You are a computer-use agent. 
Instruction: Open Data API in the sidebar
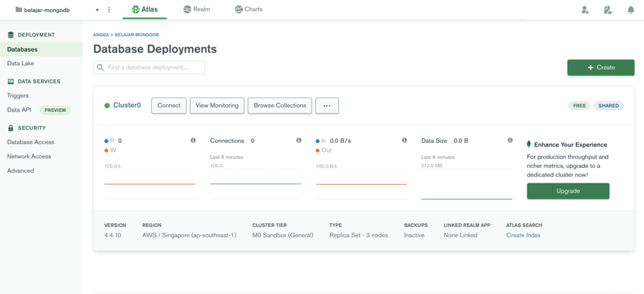click(19, 110)
